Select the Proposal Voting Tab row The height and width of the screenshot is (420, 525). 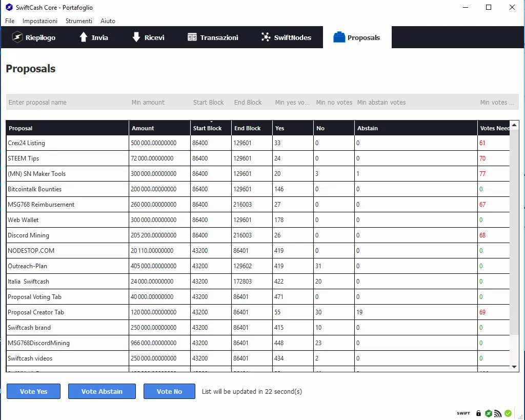click(258, 297)
